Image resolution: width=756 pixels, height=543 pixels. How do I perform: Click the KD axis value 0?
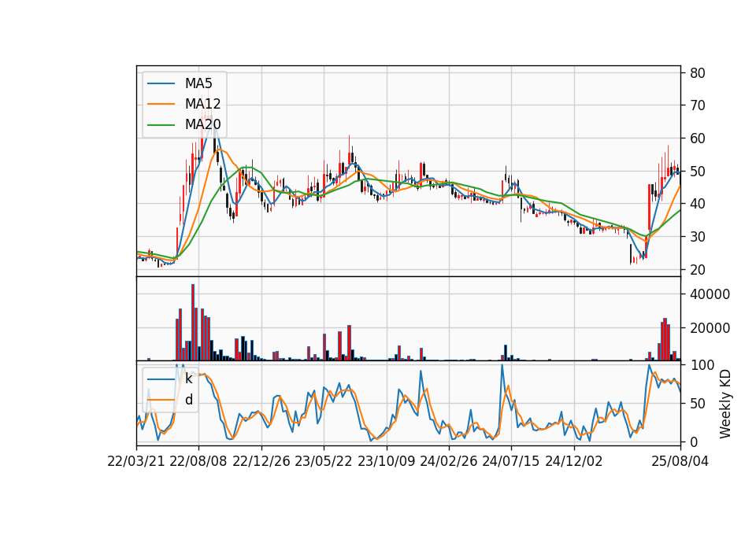694,441
